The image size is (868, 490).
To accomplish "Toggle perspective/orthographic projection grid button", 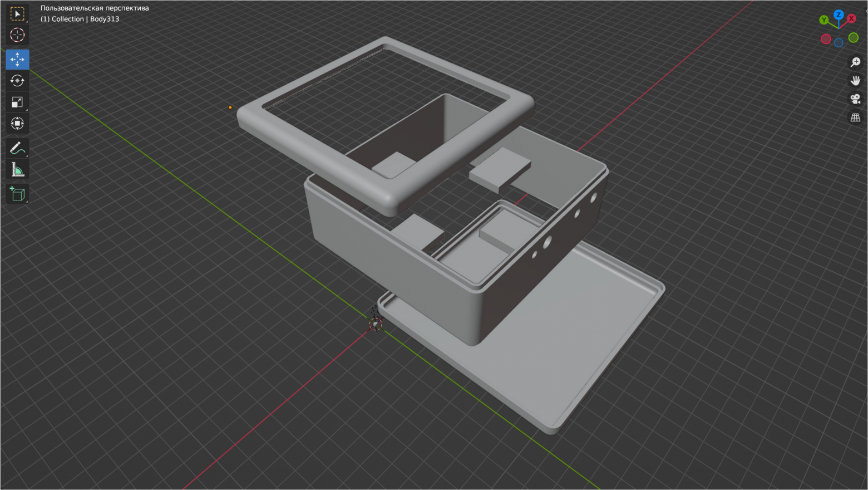I will pos(855,117).
